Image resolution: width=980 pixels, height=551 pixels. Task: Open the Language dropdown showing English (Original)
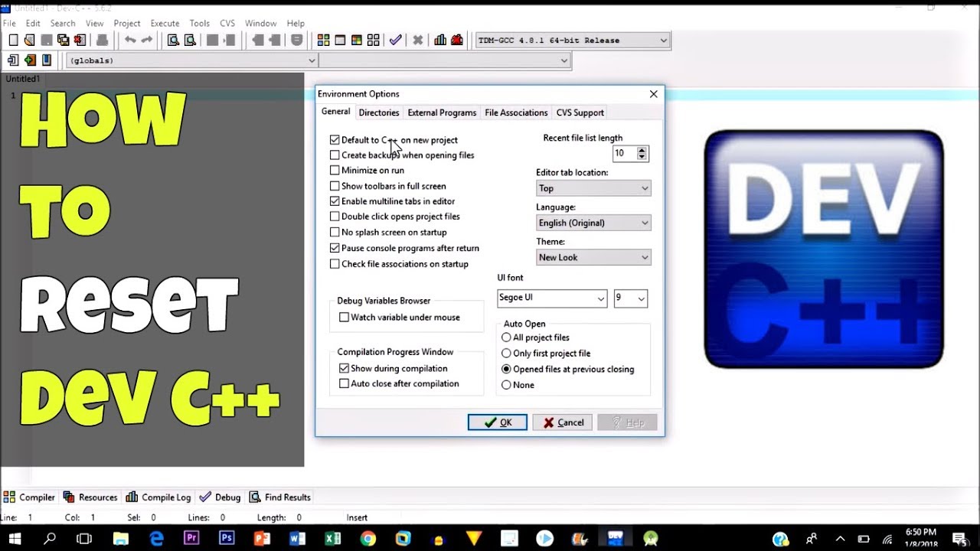[593, 223]
